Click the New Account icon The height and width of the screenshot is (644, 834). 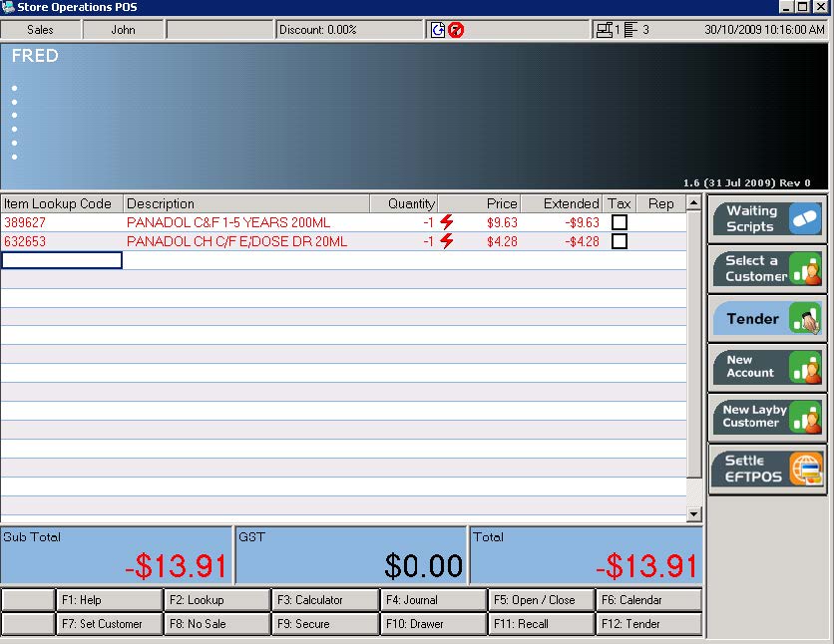(805, 368)
